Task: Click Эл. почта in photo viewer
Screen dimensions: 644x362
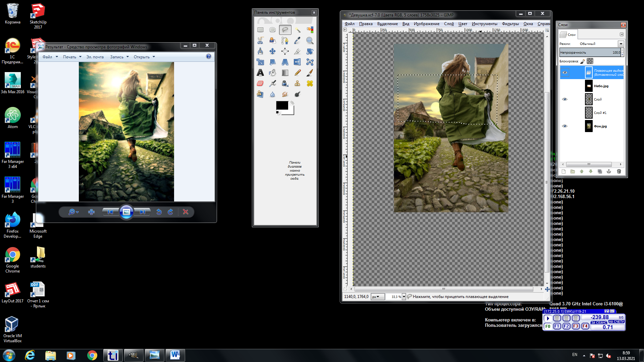Action: tap(95, 57)
